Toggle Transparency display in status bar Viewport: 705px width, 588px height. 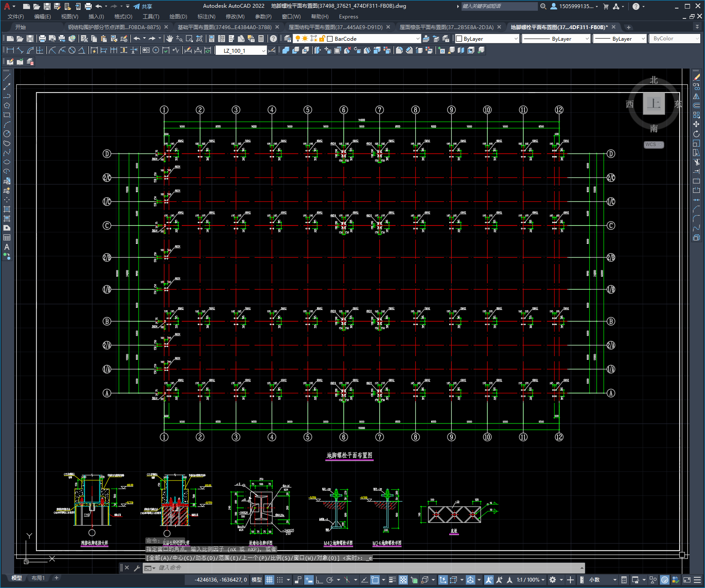click(x=403, y=580)
